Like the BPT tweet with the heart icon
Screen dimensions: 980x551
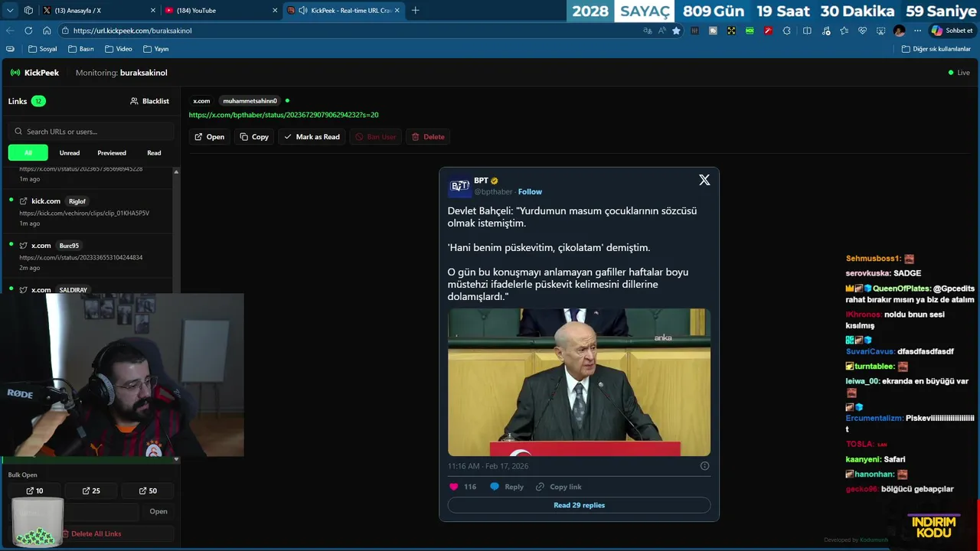click(453, 487)
